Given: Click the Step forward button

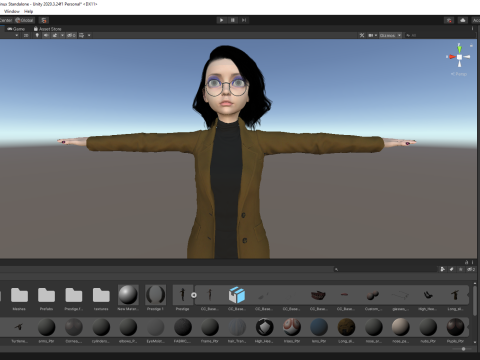Looking at the screenshot, I should [x=244, y=20].
